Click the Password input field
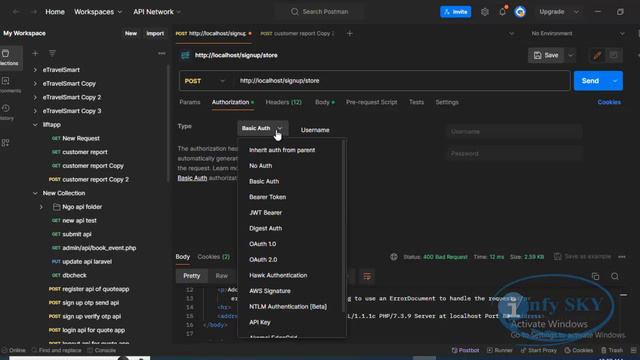Screen dimensions: 640x360 point(513,153)
